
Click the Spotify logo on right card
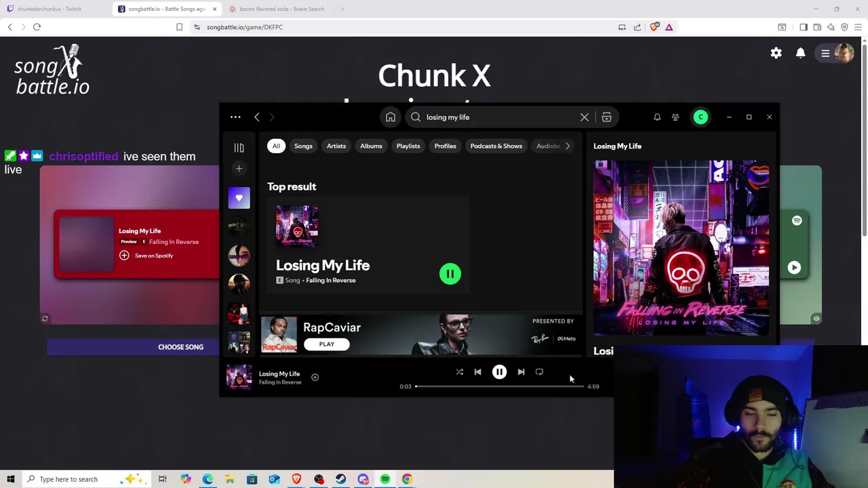tap(797, 221)
